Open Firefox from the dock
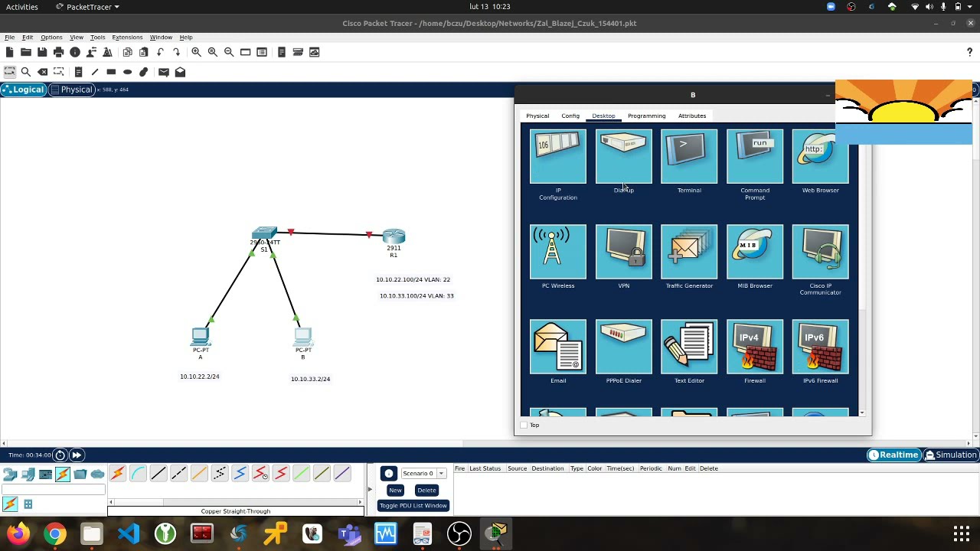The height and width of the screenshot is (551, 980). point(18,533)
